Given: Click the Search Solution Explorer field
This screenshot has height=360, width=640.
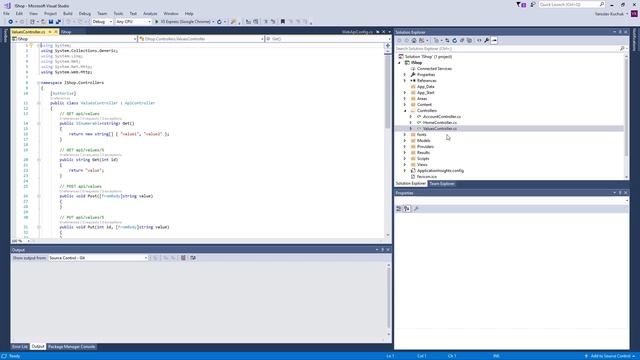Looking at the screenshot, I should pyautogui.click(x=510, y=49).
